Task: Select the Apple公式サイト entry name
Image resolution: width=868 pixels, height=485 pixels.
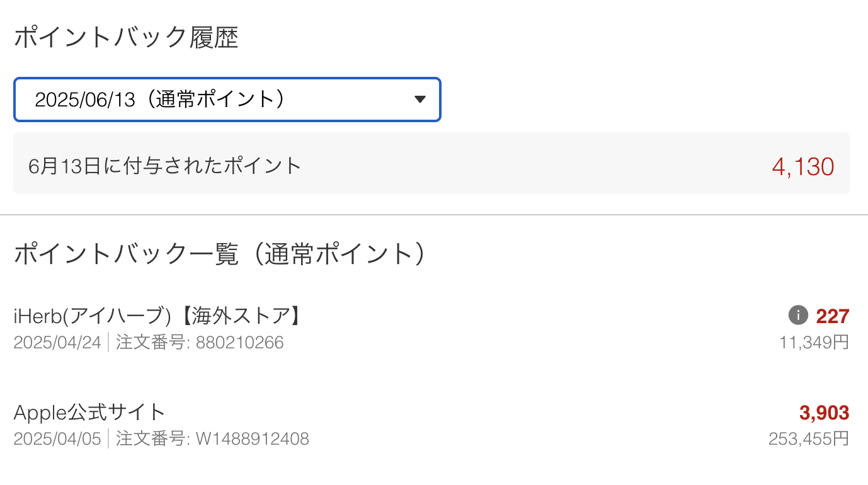Action: coord(89,413)
